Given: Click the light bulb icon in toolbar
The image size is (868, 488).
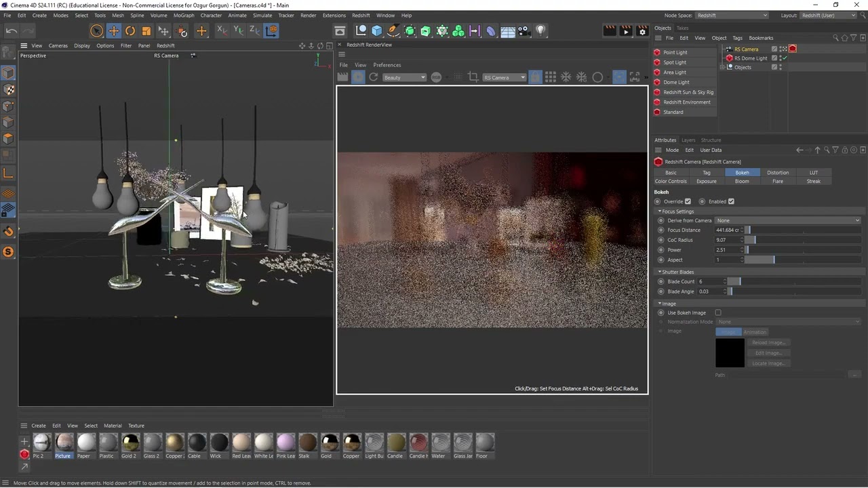Looking at the screenshot, I should click(540, 30).
